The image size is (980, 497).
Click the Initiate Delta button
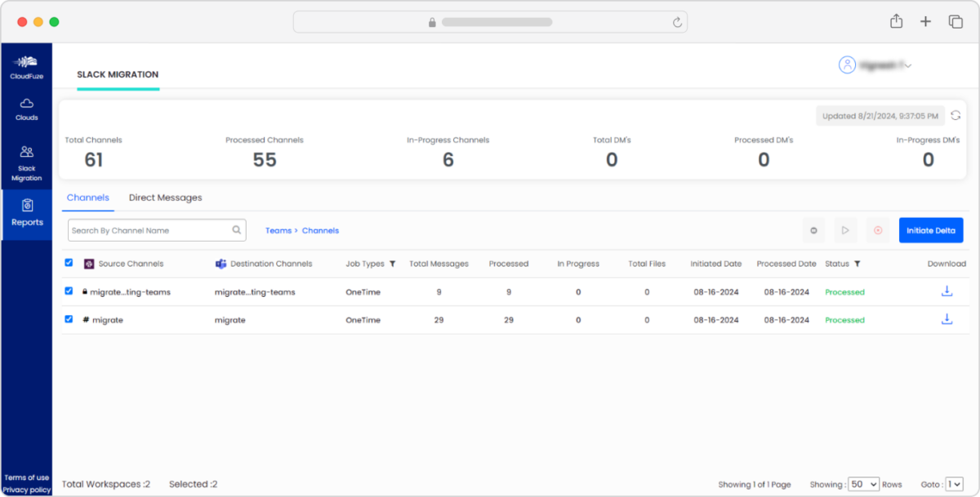pos(931,230)
